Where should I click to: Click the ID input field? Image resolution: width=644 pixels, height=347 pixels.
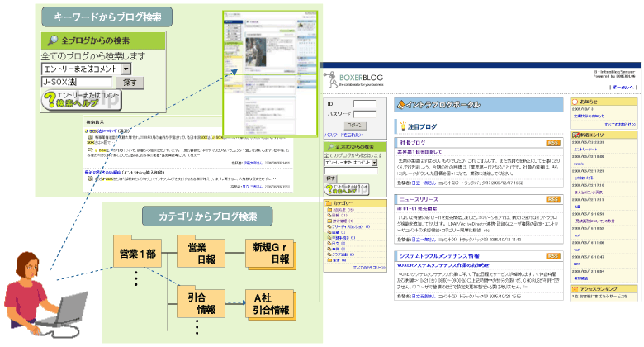365,104
